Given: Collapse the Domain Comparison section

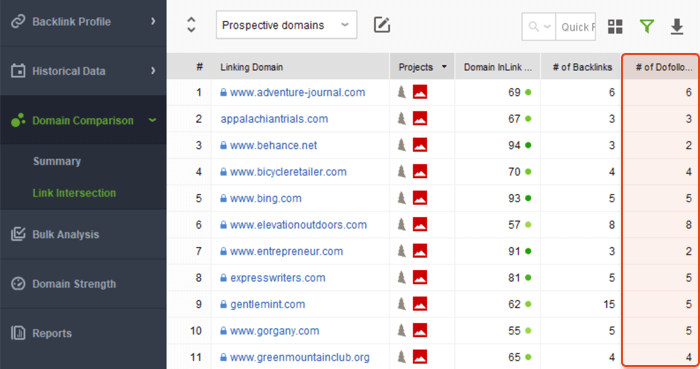Looking at the screenshot, I should [x=152, y=120].
